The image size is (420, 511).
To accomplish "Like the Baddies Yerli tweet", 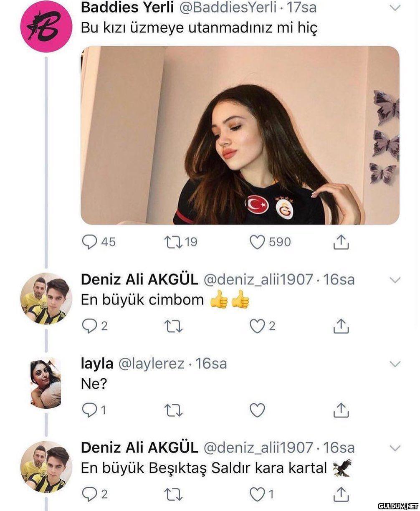I will coord(257,242).
